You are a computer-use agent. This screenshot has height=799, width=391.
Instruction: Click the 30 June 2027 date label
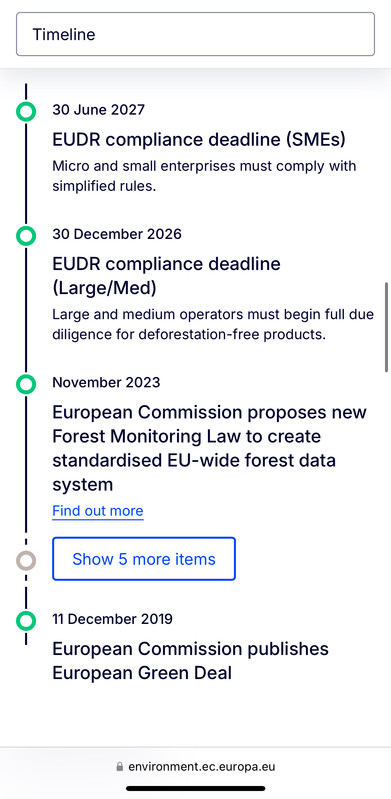point(98,110)
